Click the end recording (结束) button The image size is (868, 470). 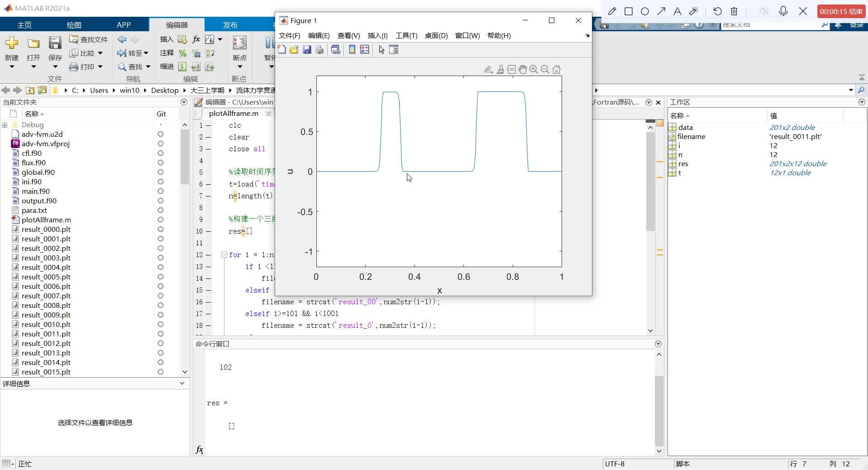pos(841,11)
